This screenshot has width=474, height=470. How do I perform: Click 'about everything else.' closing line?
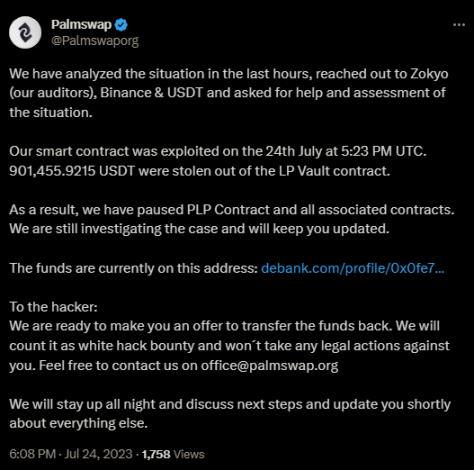click(x=78, y=423)
